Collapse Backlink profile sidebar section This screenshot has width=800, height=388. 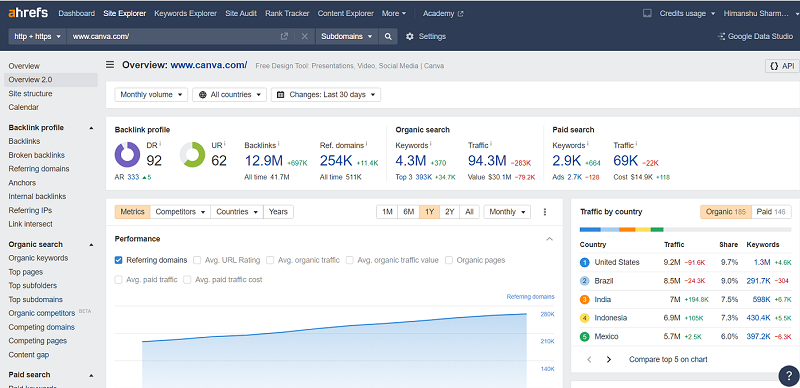click(91, 128)
